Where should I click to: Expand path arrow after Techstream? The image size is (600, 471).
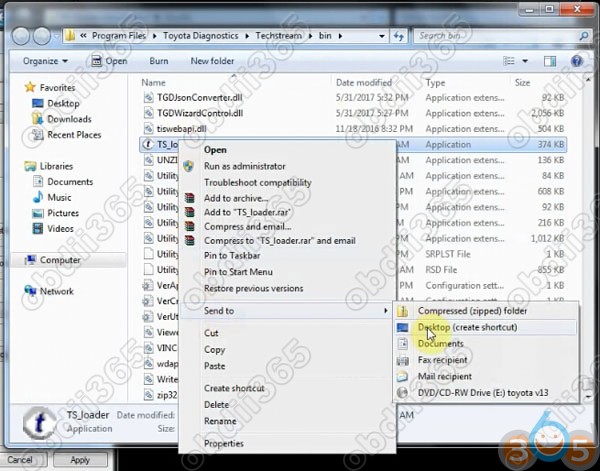point(310,36)
